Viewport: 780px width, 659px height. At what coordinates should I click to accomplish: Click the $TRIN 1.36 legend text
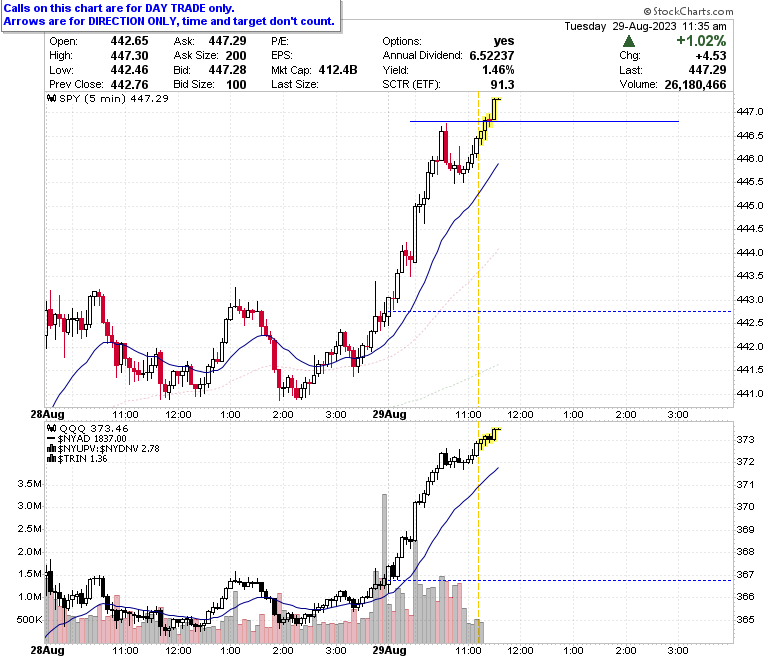(83, 459)
